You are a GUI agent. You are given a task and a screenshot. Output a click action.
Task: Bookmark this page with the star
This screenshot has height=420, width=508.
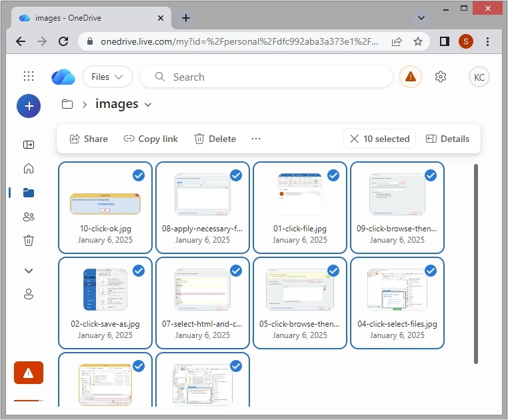coord(418,41)
